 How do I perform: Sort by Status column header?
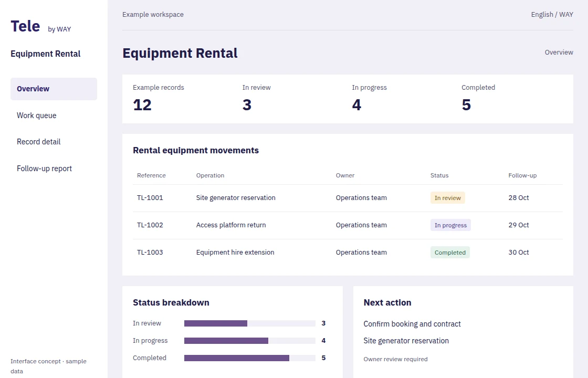pos(439,175)
